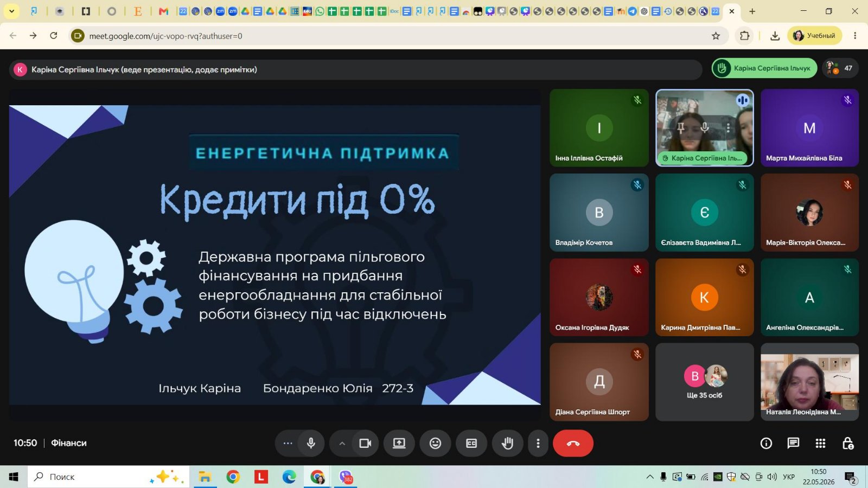
Task: Click the meeting name 'Фінанси'
Action: tap(69, 443)
